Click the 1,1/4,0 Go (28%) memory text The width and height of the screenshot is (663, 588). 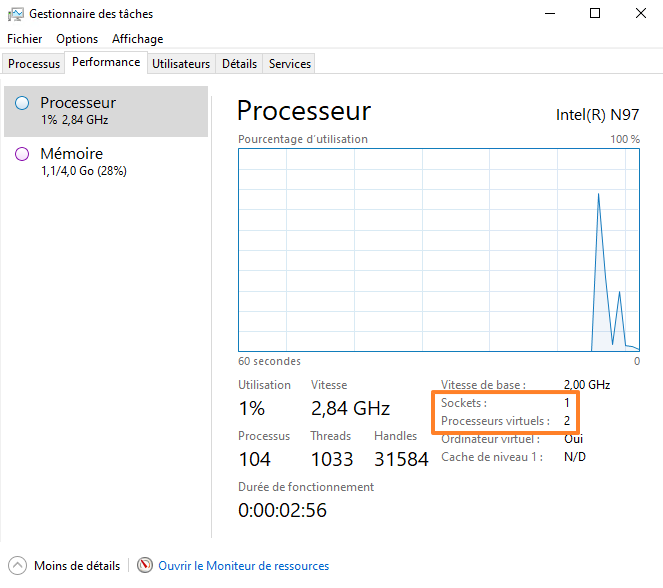[x=84, y=171]
